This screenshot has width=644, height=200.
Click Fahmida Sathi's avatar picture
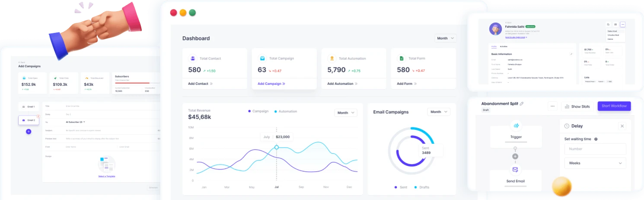[495, 29]
